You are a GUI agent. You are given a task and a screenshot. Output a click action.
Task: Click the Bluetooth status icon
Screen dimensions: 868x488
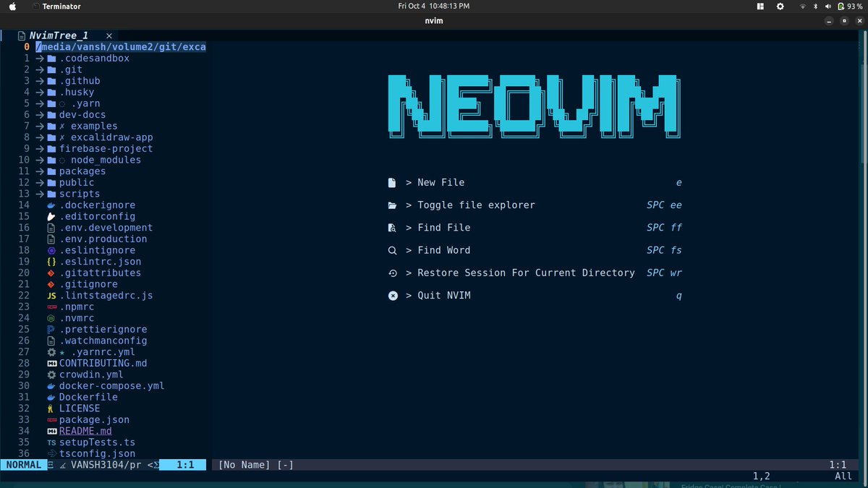click(814, 7)
